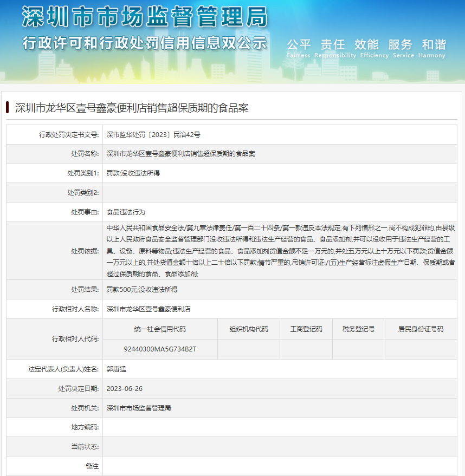Click the 处罚类别2 label
This screenshot has height=476, width=465.
[x=83, y=192]
